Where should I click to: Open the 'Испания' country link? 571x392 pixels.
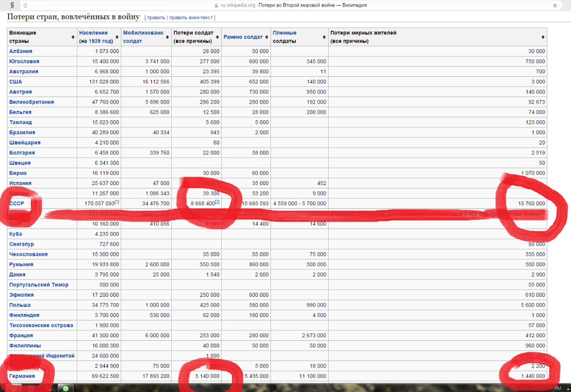pyautogui.click(x=20, y=183)
